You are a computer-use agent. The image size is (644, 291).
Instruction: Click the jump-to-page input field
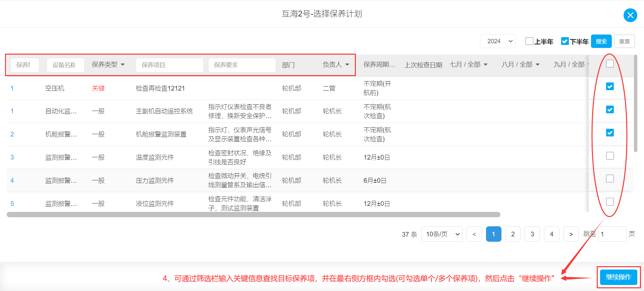point(612,234)
